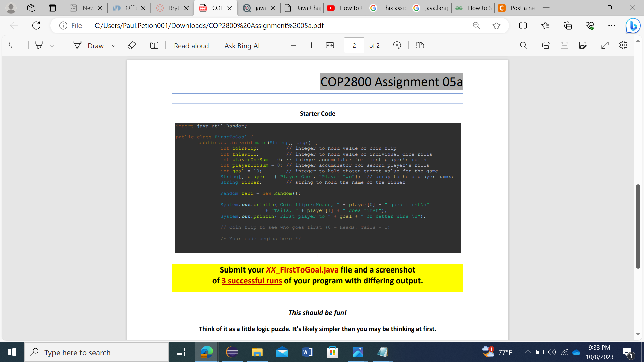The height and width of the screenshot is (362, 644).
Task: Open Find in PDF search
Action: [524, 45]
